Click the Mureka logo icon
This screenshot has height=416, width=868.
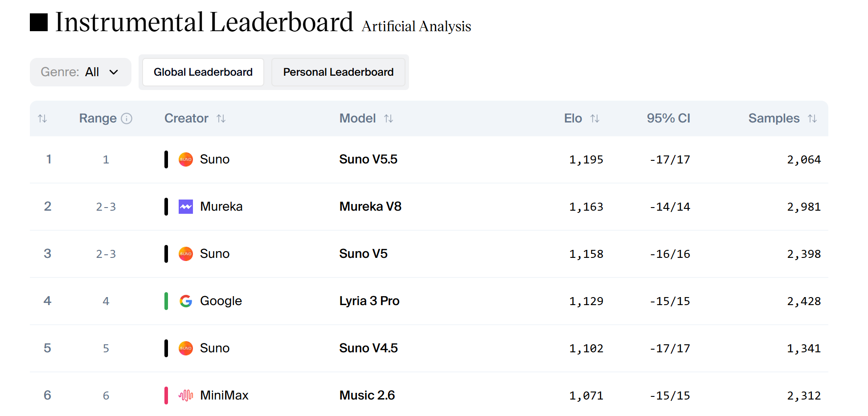coord(186,207)
